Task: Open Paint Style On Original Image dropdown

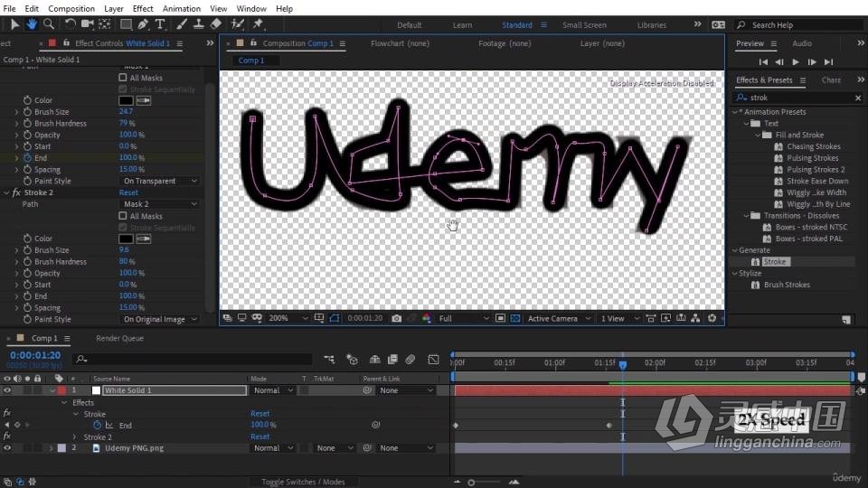Action: 160,320
